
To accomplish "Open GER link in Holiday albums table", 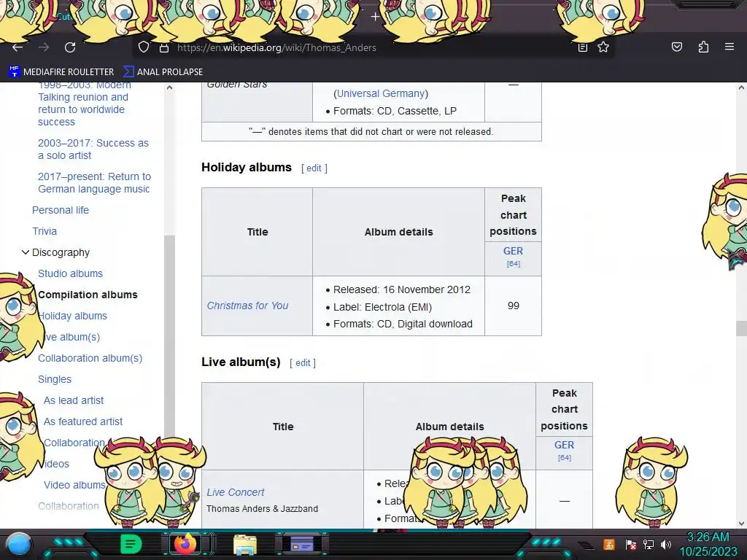I will pyautogui.click(x=513, y=251).
